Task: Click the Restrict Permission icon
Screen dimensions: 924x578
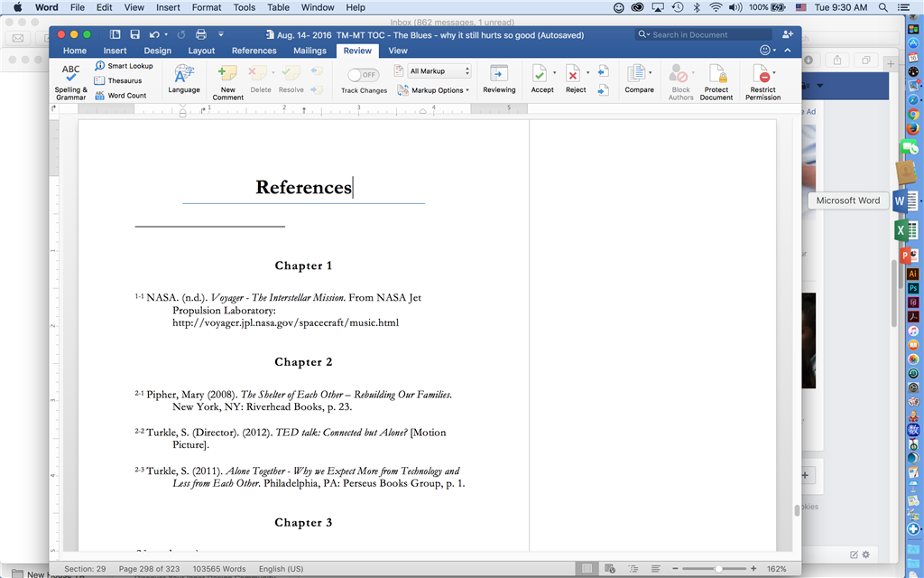Action: (x=761, y=74)
